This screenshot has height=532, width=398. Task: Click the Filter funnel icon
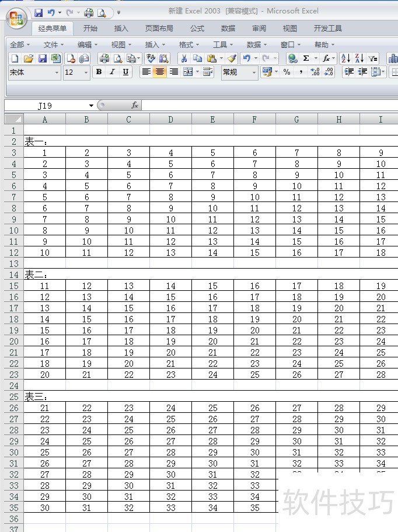[x=373, y=59]
